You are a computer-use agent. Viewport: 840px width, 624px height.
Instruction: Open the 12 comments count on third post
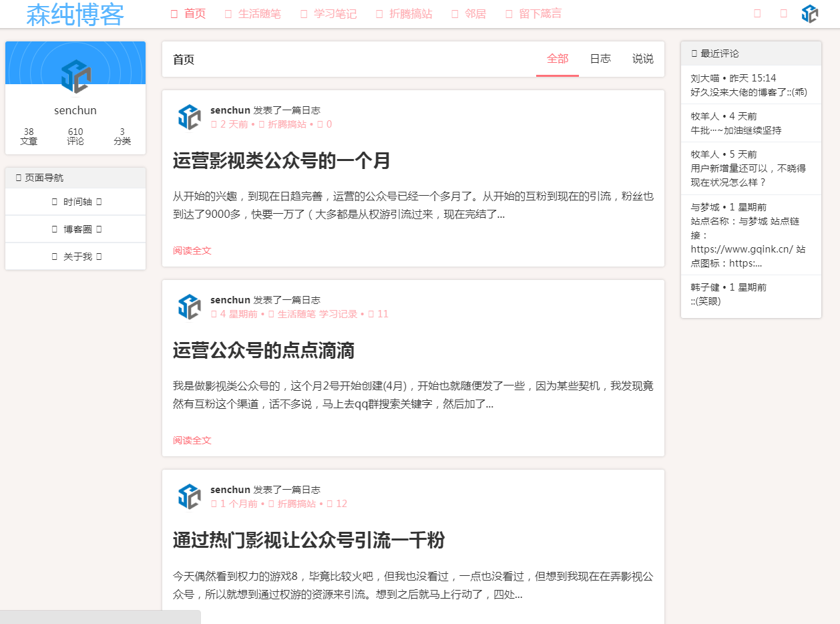pos(337,504)
